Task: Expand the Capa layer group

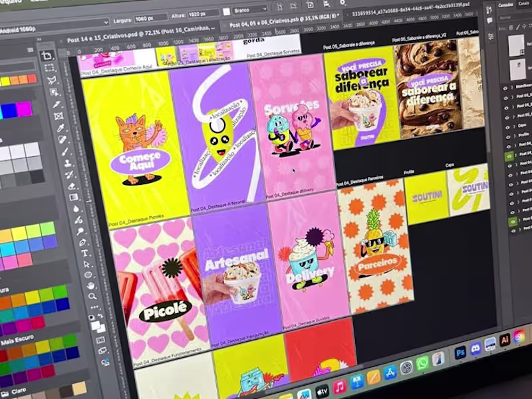Action: (x=513, y=127)
